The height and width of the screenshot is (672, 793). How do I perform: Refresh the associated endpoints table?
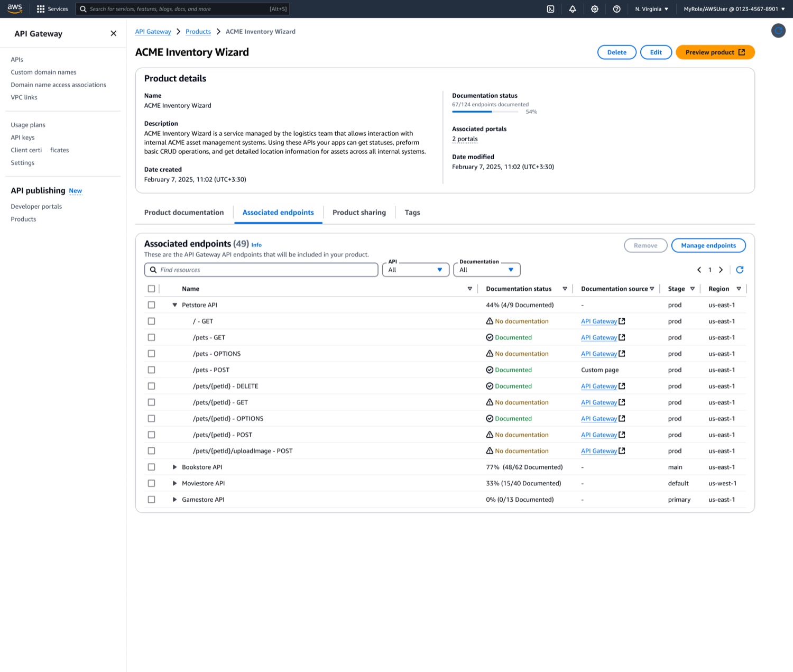[740, 270]
